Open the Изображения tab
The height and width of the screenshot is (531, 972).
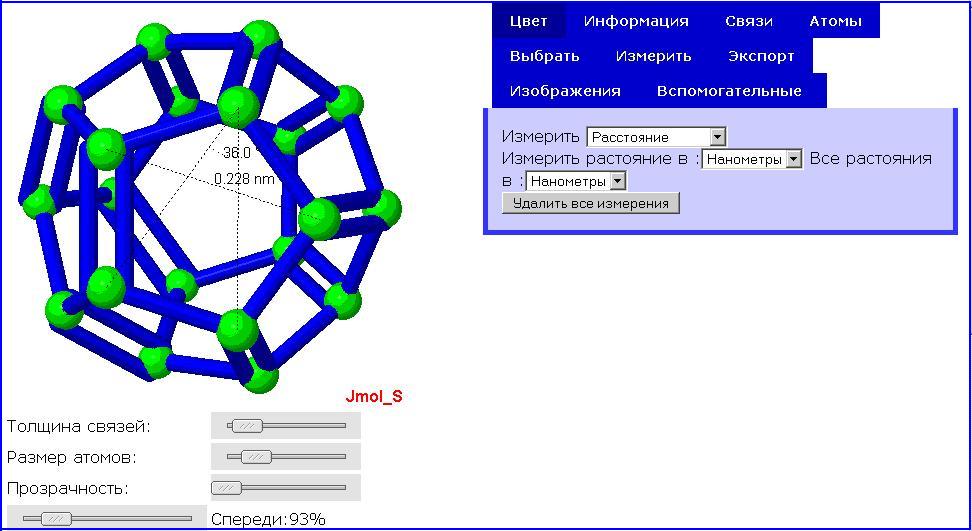(565, 90)
